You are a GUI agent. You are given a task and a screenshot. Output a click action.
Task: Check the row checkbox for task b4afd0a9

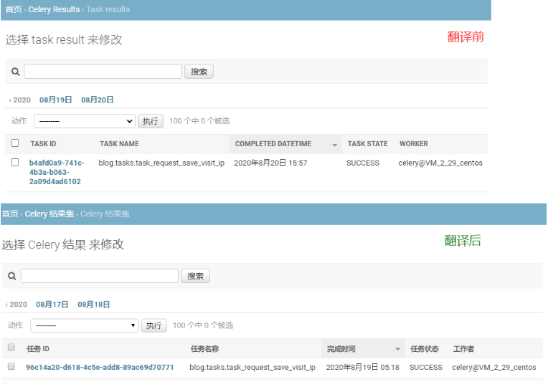(15, 162)
